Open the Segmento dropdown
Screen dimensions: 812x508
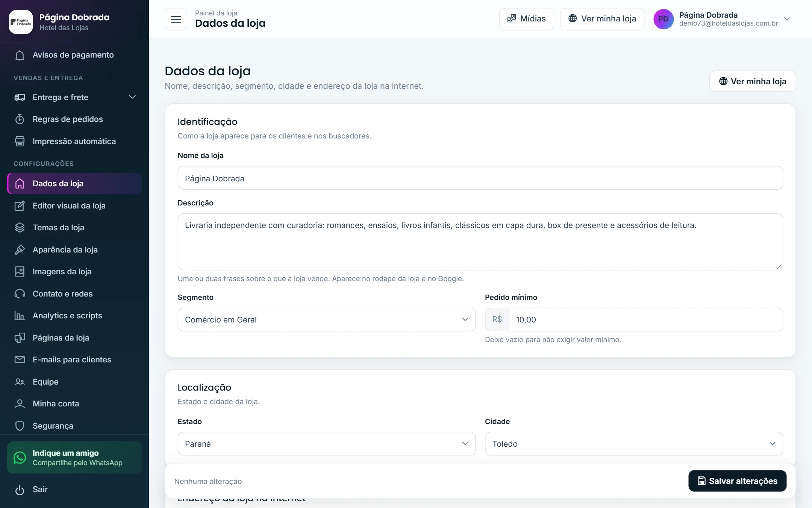pos(327,319)
